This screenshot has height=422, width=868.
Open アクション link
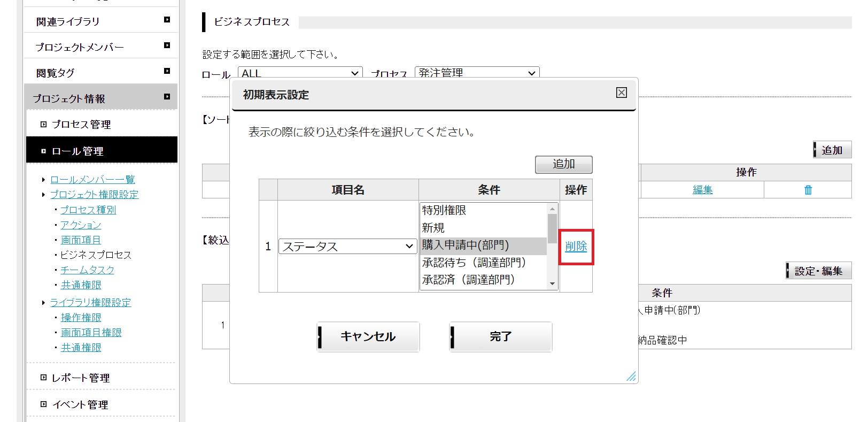coord(81,225)
